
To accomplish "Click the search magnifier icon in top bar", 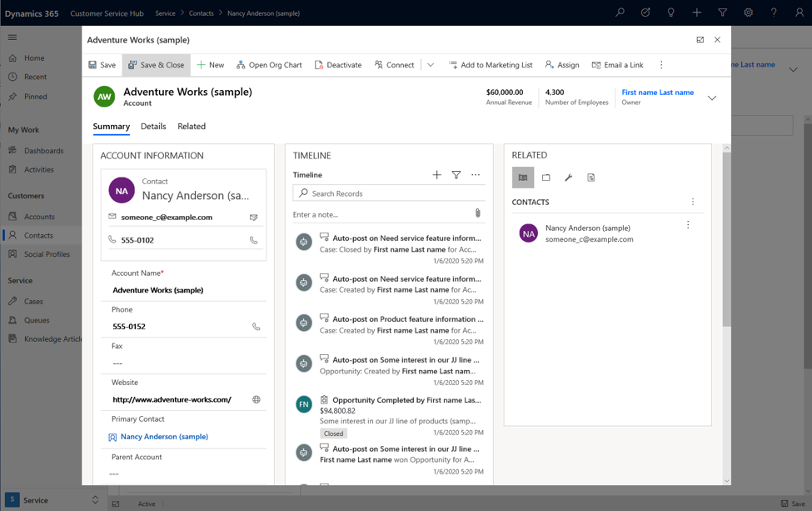I will click(x=620, y=13).
